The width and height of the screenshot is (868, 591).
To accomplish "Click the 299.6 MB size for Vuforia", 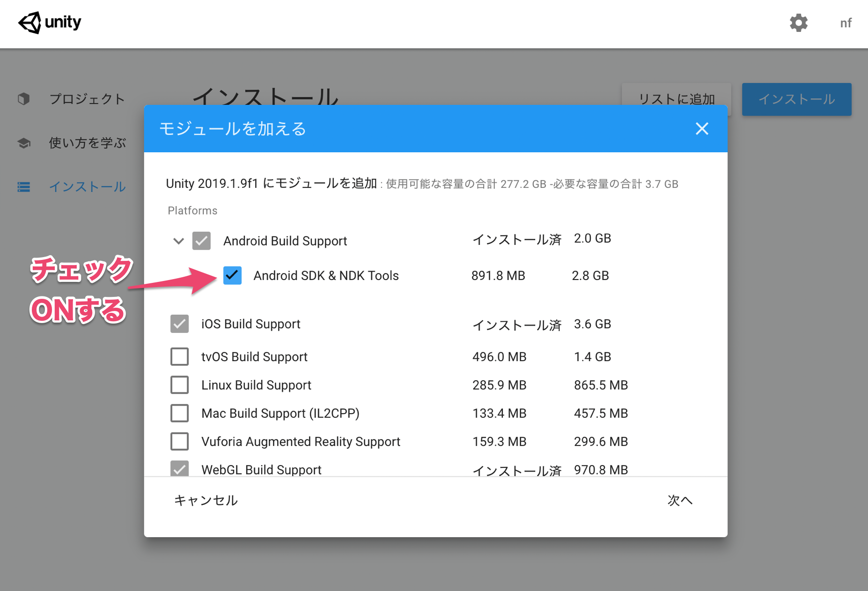I will (601, 442).
